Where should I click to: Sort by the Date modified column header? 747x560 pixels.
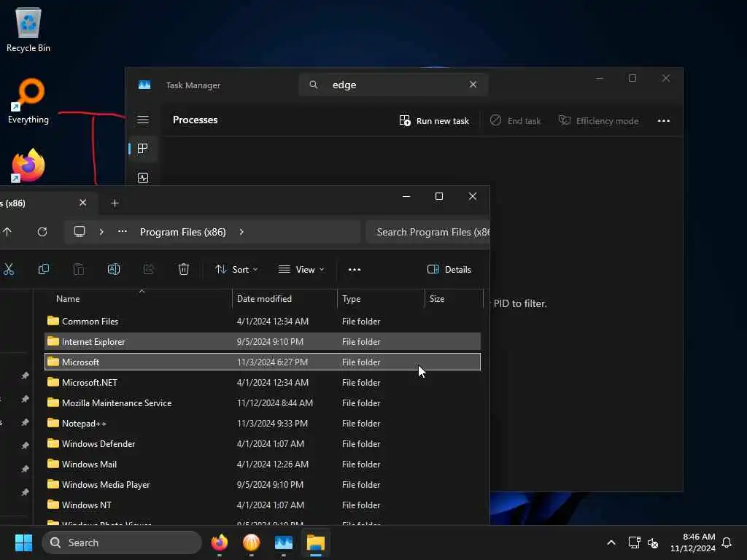tap(285, 298)
